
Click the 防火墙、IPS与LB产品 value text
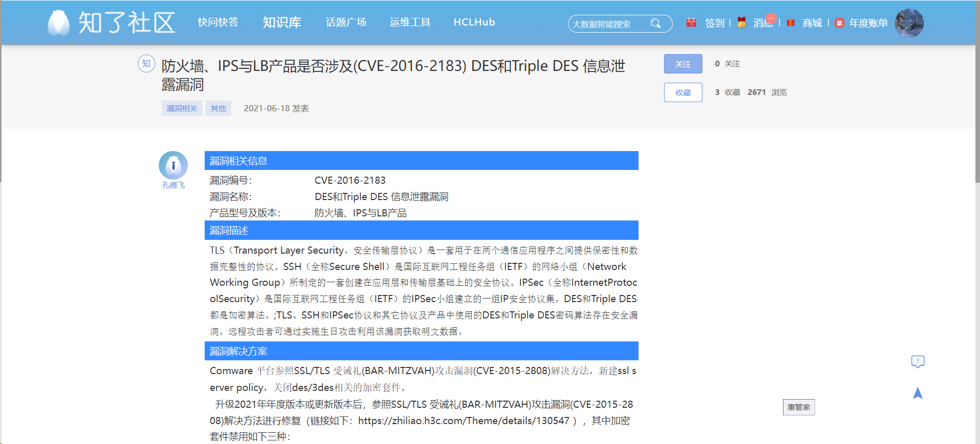click(x=360, y=213)
